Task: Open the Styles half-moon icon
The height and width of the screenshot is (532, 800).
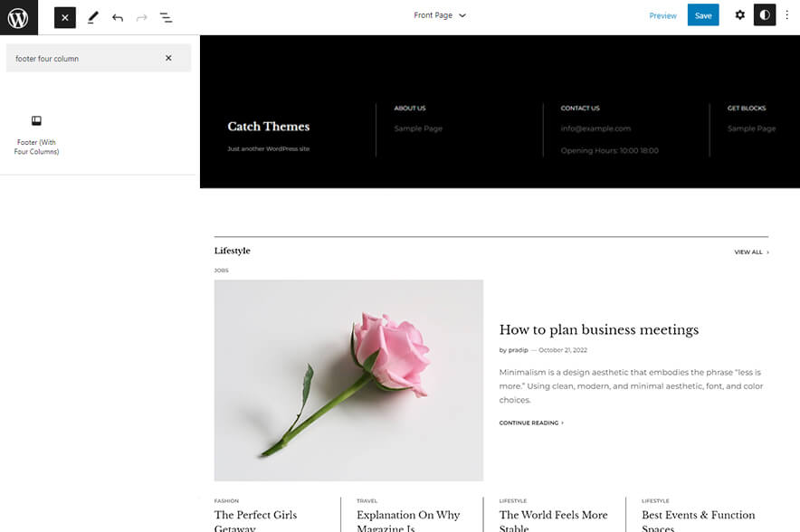Action: coord(765,14)
